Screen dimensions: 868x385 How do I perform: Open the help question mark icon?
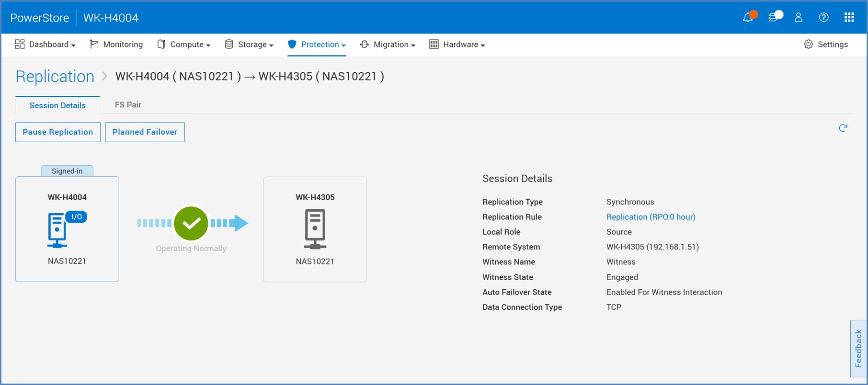824,18
